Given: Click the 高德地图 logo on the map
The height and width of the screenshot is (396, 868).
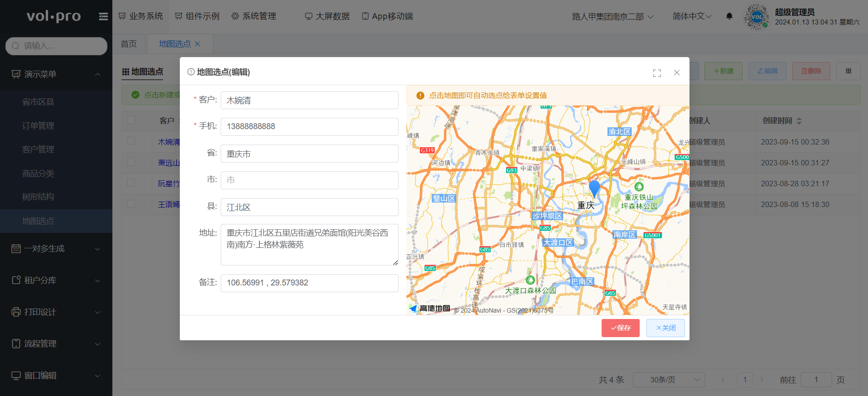Looking at the screenshot, I should pos(429,309).
